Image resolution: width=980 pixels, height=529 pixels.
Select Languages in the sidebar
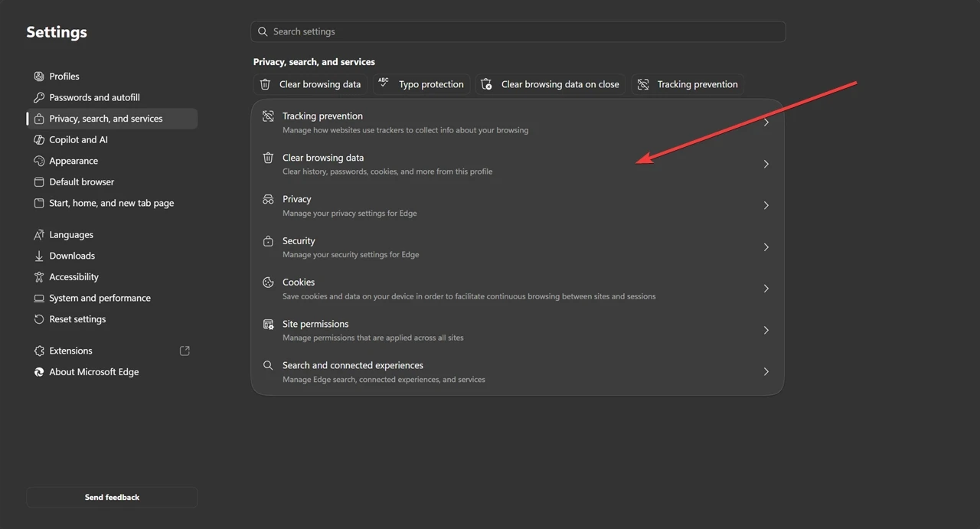[112, 235]
